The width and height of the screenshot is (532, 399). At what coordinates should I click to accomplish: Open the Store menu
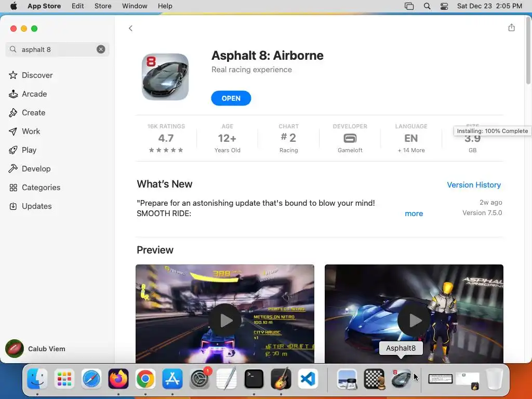click(x=103, y=6)
